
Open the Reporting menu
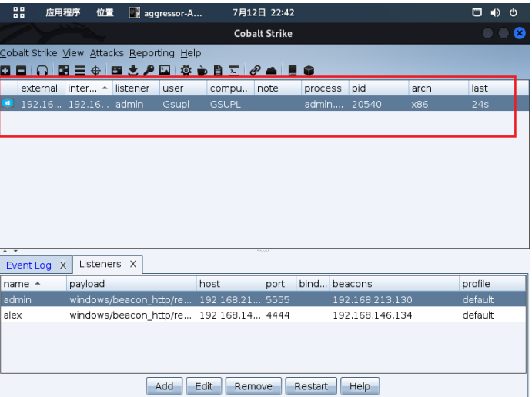click(152, 53)
